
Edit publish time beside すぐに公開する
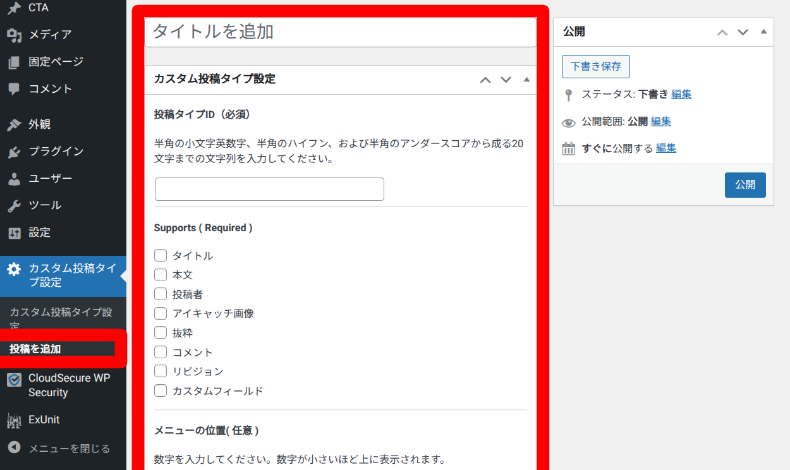tap(666, 149)
